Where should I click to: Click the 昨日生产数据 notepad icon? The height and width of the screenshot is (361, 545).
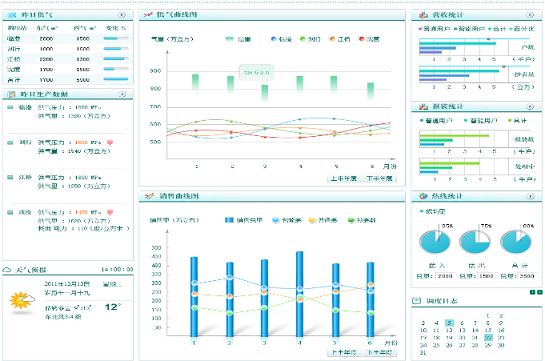[x=11, y=94]
